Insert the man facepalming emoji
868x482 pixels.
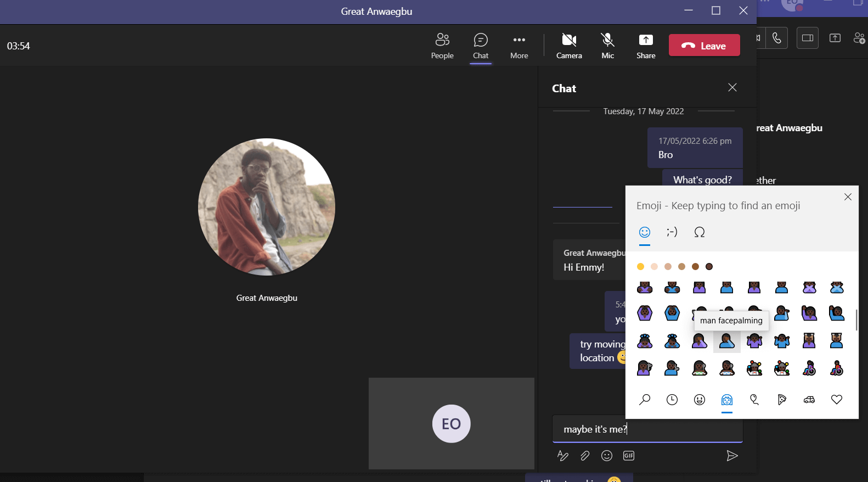(x=727, y=341)
